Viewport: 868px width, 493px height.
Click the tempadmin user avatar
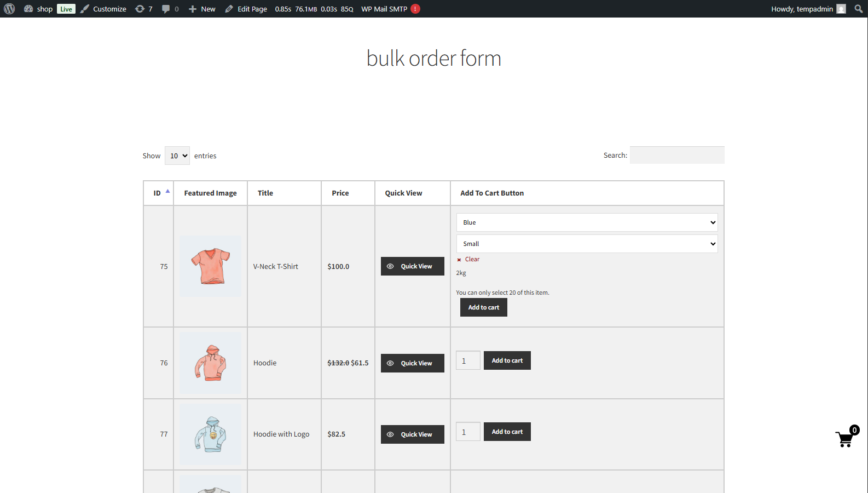point(841,9)
